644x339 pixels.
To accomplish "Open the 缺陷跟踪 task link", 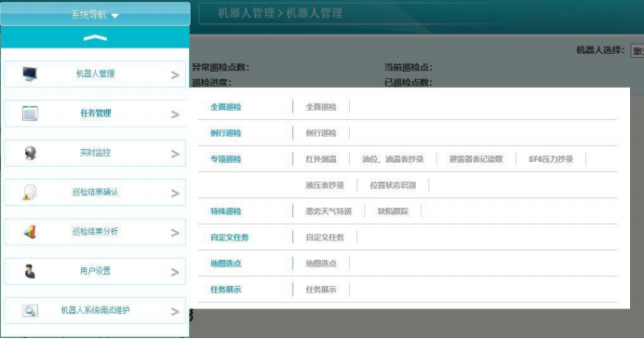I will (x=393, y=211).
